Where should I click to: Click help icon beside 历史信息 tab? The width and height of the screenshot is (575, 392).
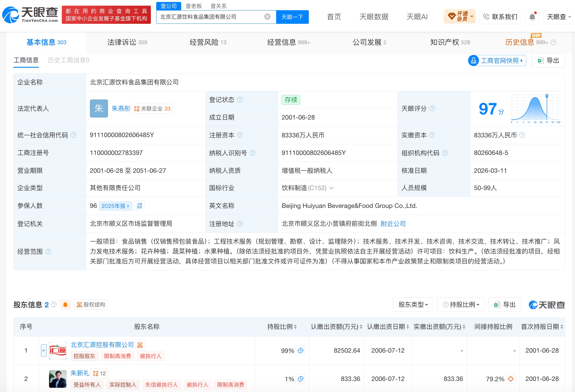tap(553, 42)
